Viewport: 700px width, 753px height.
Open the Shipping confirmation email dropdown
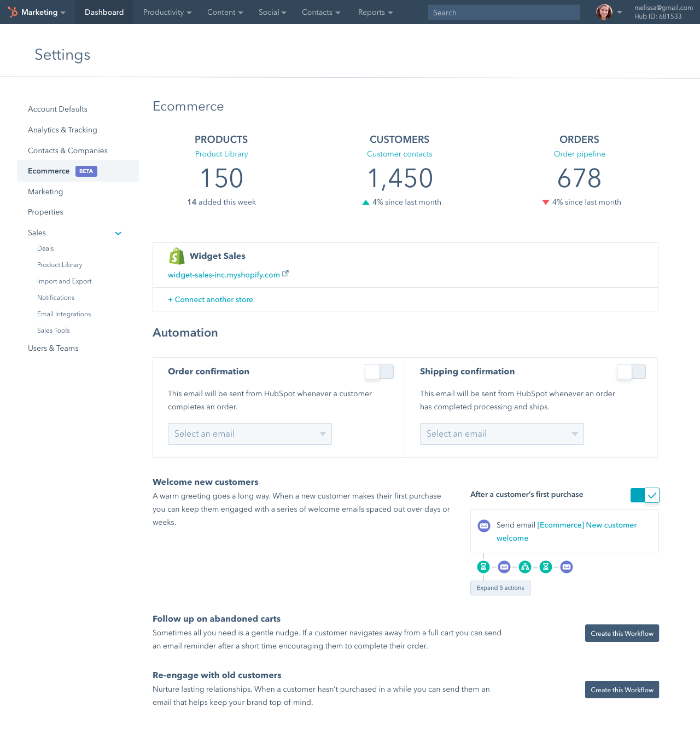tap(501, 434)
